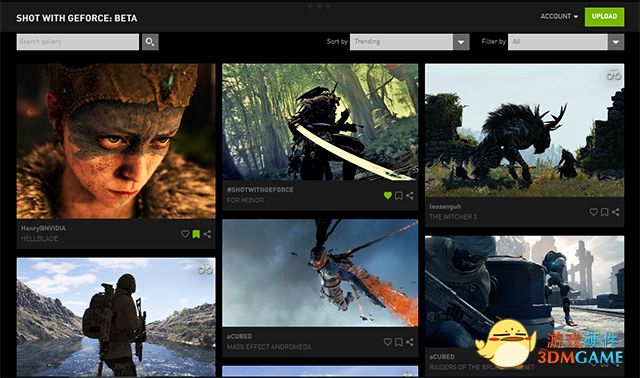The height and width of the screenshot is (378, 640).
Task: Focus the Search gallery input field
Action: (78, 42)
